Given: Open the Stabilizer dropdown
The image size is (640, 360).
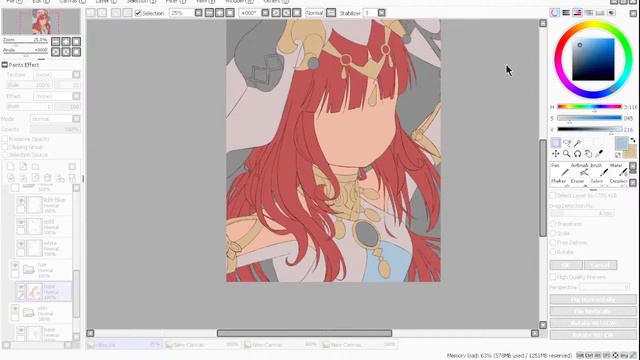Looking at the screenshot, I should click(382, 13).
